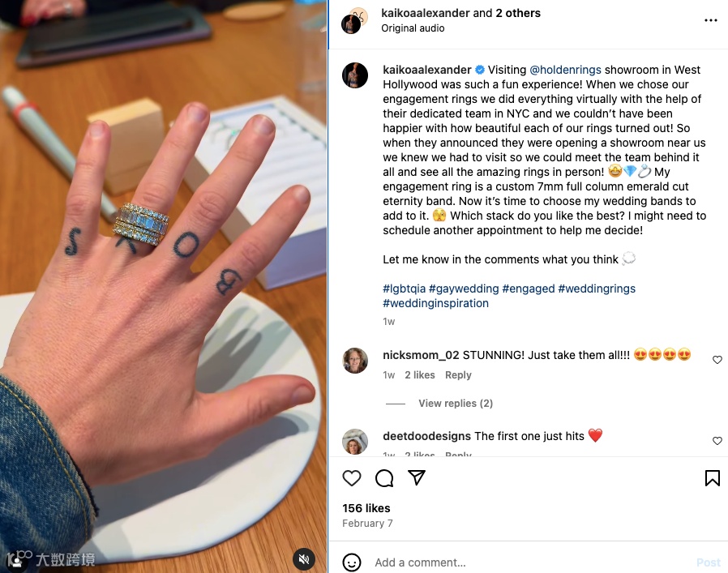Like nicksmom_02's comment
Image resolution: width=728 pixels, height=573 pixels.
tap(717, 360)
